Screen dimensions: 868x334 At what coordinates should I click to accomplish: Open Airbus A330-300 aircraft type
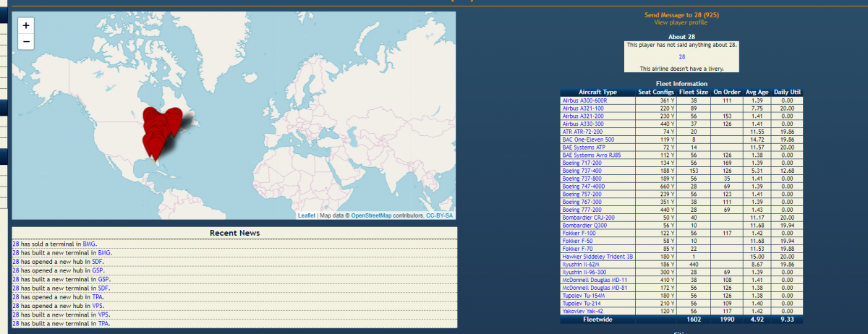(x=582, y=124)
